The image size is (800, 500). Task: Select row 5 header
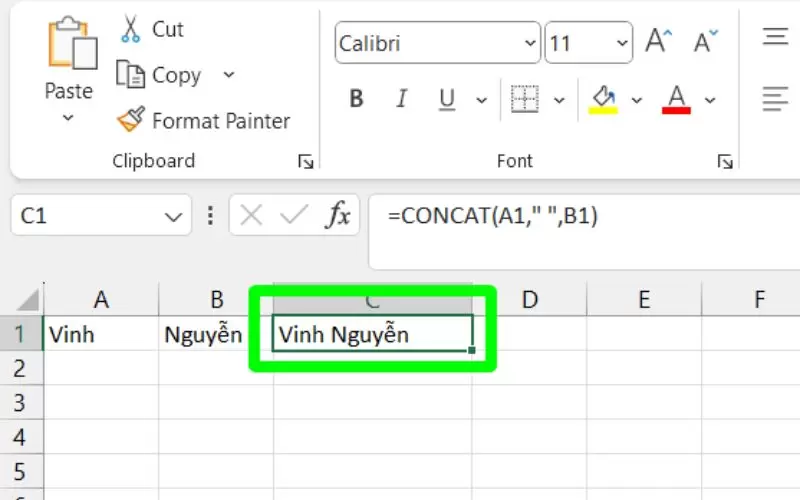[21, 471]
